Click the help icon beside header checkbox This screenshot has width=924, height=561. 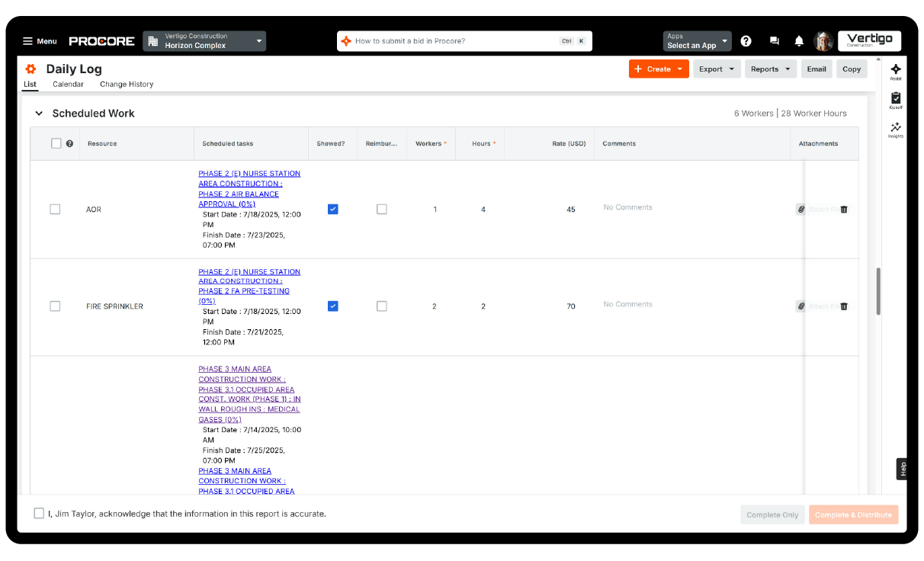[x=69, y=143]
